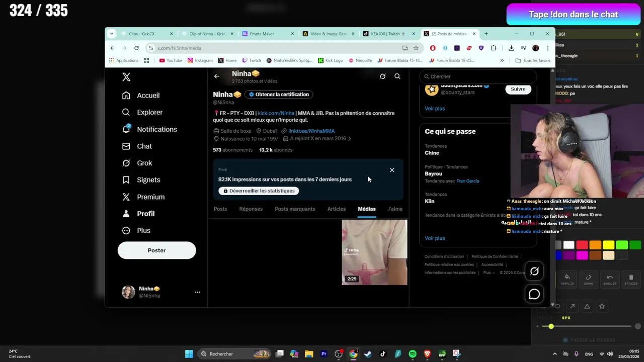Bookmark this page with the star icon
The image size is (644, 362).
(x=416, y=48)
